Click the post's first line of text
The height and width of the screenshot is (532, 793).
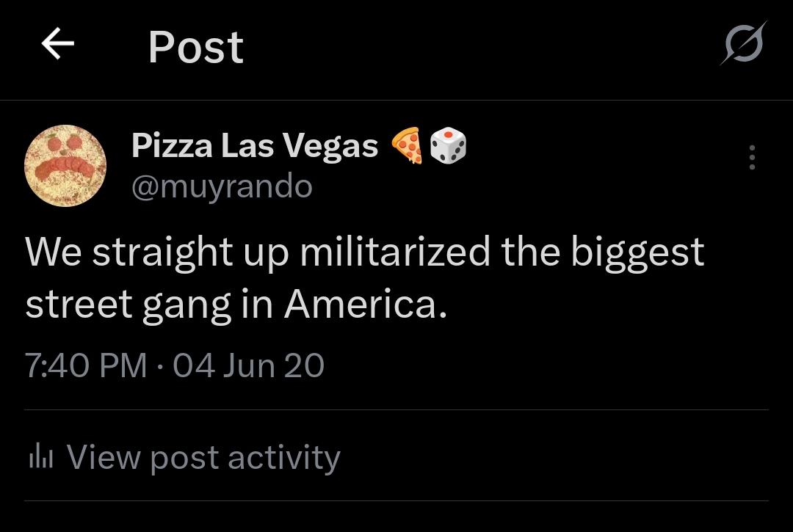click(x=364, y=252)
